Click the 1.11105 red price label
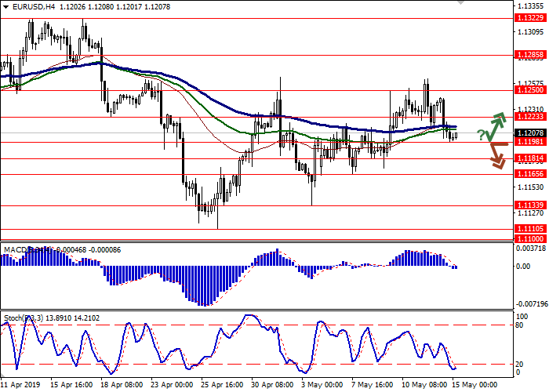 tap(530, 228)
